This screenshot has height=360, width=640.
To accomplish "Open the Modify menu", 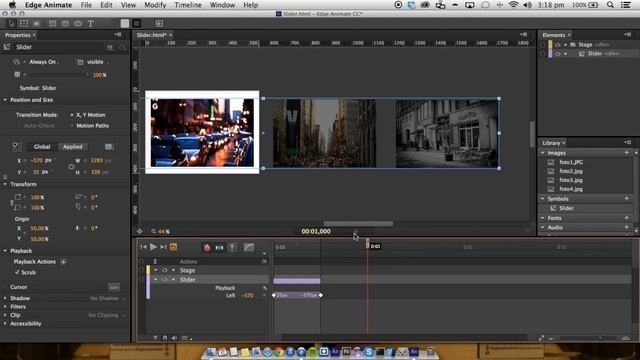I will pyautogui.click(x=155, y=5).
